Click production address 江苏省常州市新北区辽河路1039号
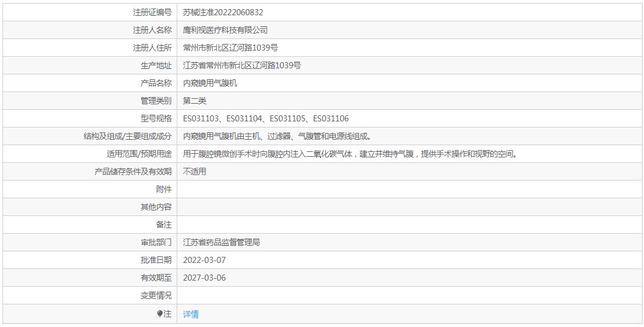The image size is (644, 327). tap(242, 65)
